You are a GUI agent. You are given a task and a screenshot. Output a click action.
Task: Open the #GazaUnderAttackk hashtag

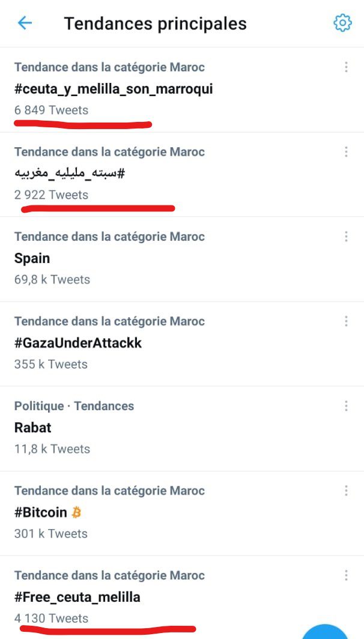click(78, 344)
